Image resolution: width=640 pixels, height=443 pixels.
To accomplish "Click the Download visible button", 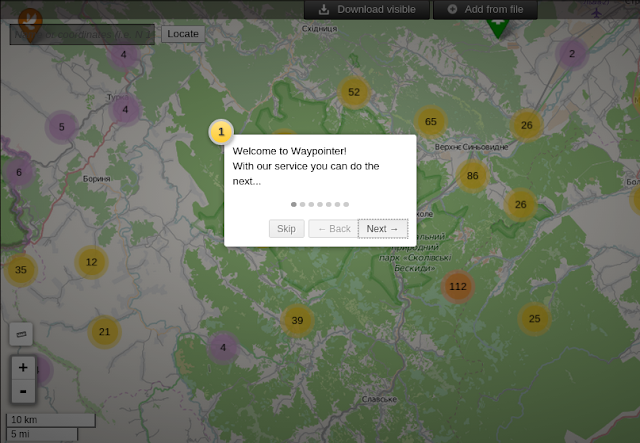I will 367,9.
